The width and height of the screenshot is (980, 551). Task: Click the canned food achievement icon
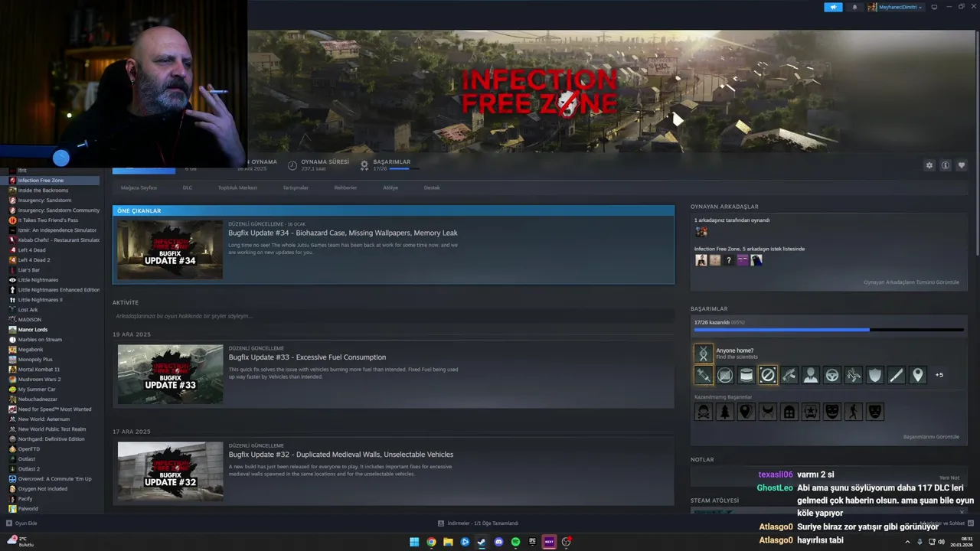(746, 375)
